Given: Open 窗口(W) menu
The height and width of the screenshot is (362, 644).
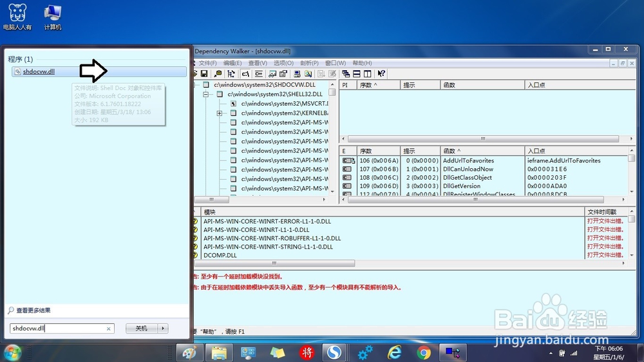Looking at the screenshot, I should coord(335,63).
